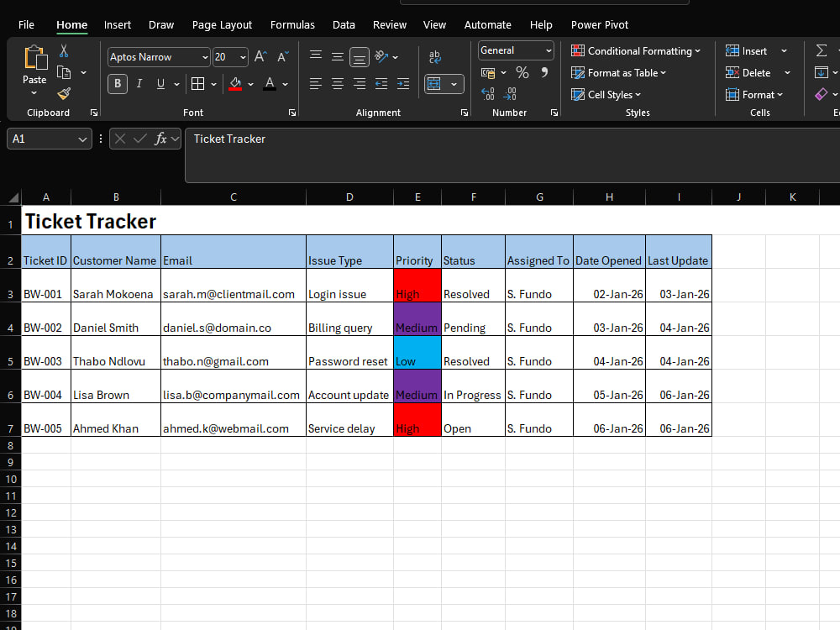The width and height of the screenshot is (840, 630).
Task: Switch to the Page Layout tab
Action: click(222, 24)
